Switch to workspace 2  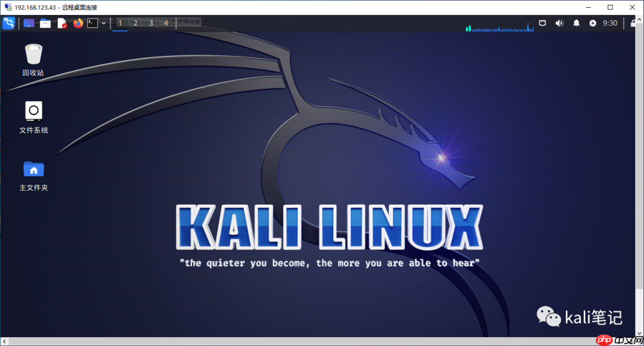point(135,23)
